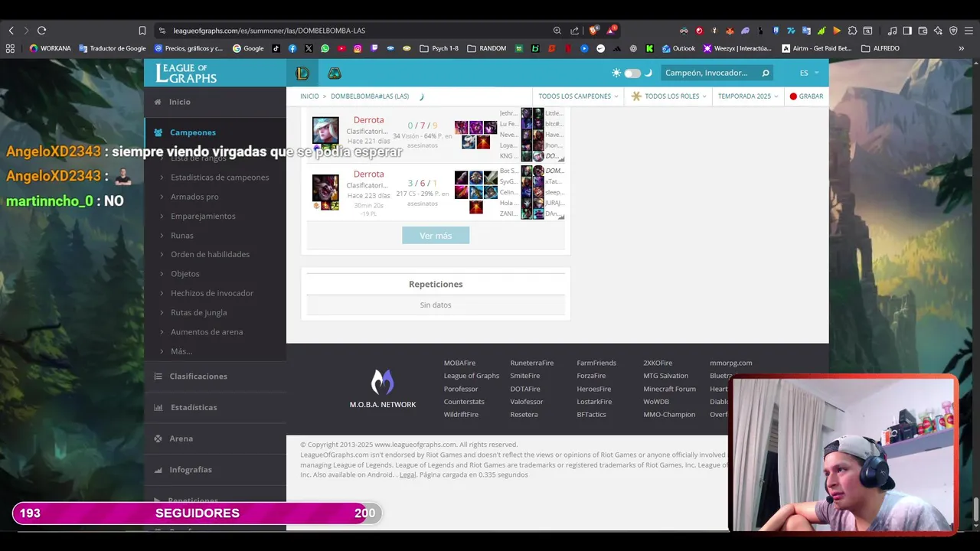The height and width of the screenshot is (551, 980).
Task: Open Estadísticas de campeones submenu item
Action: [220, 178]
